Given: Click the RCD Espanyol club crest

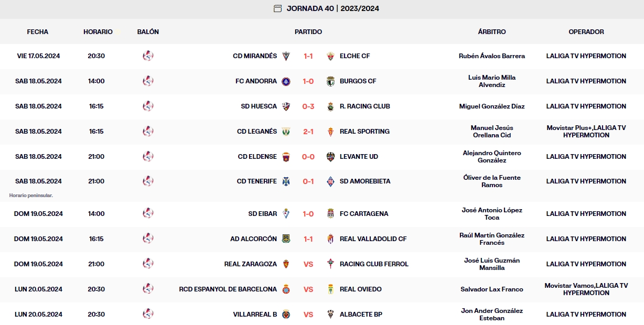Looking at the screenshot, I should click(286, 289).
